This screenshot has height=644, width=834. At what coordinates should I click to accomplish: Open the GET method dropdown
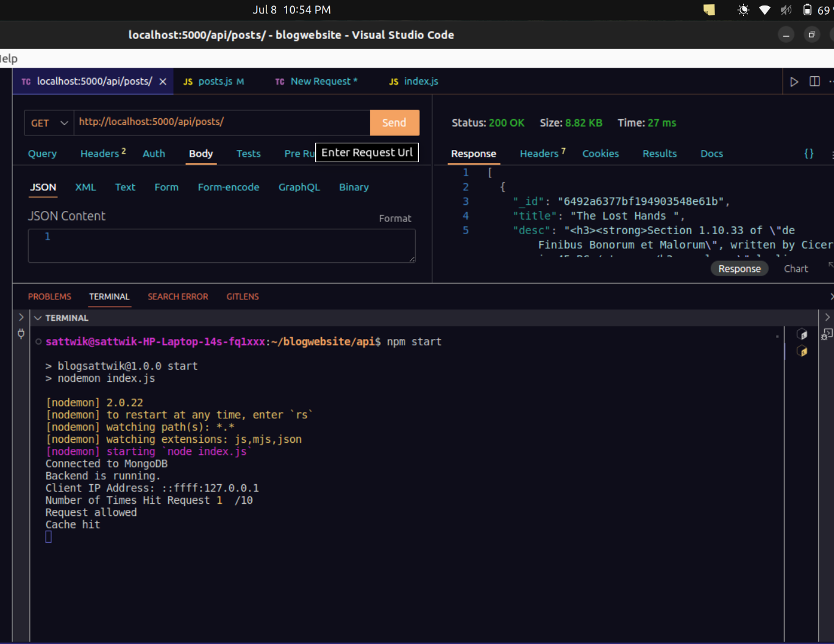(49, 123)
